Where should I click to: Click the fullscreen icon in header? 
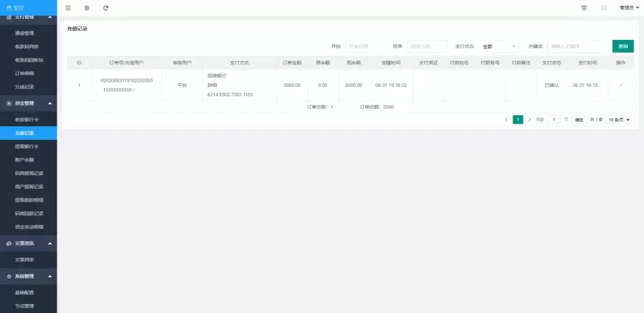603,8
